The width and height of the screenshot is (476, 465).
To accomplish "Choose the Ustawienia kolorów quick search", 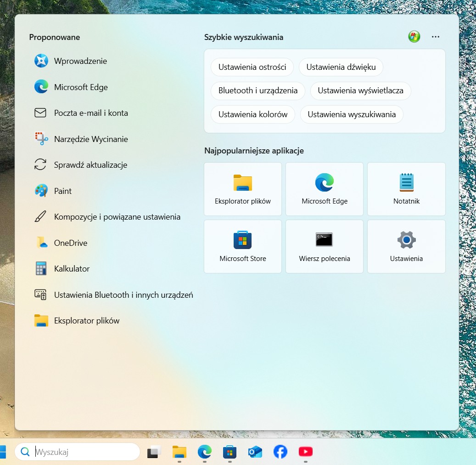I will (252, 114).
